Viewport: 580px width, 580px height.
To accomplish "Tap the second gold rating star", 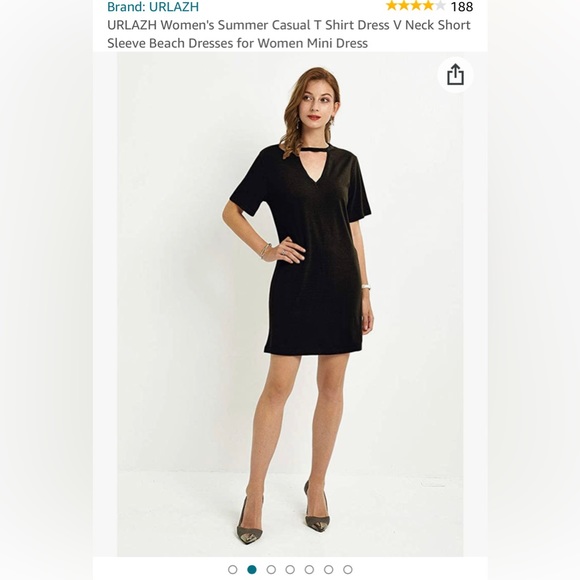I will (x=404, y=6).
